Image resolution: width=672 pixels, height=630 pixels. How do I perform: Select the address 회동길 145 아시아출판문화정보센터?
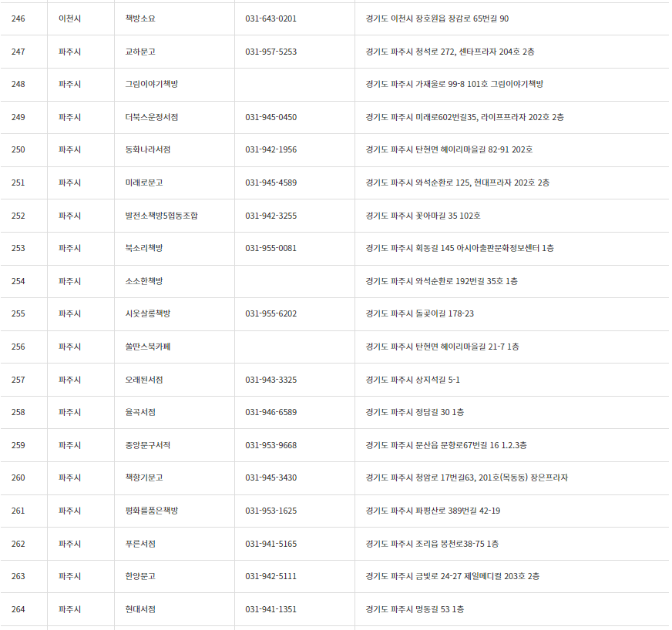(x=459, y=249)
